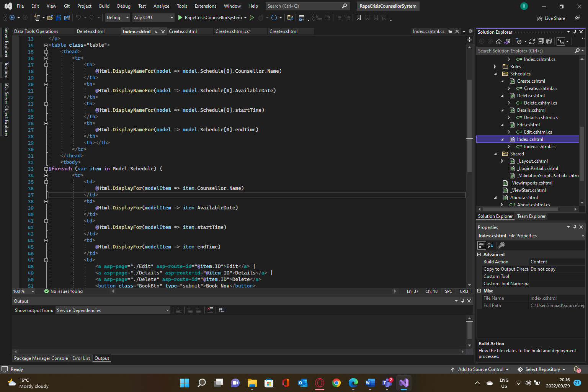Image resolution: width=588 pixels, height=392 pixels.
Task: Start without debugging using the outlined play icon
Action: 252,18
